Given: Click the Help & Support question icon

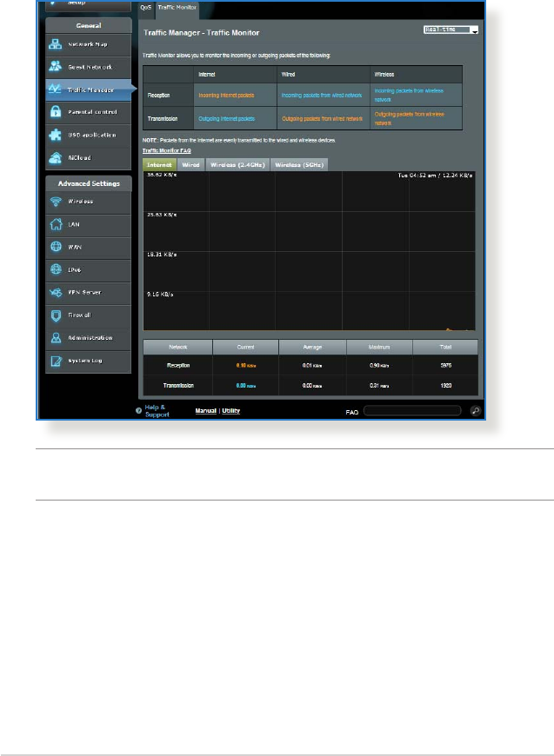Looking at the screenshot, I should 138,411.
